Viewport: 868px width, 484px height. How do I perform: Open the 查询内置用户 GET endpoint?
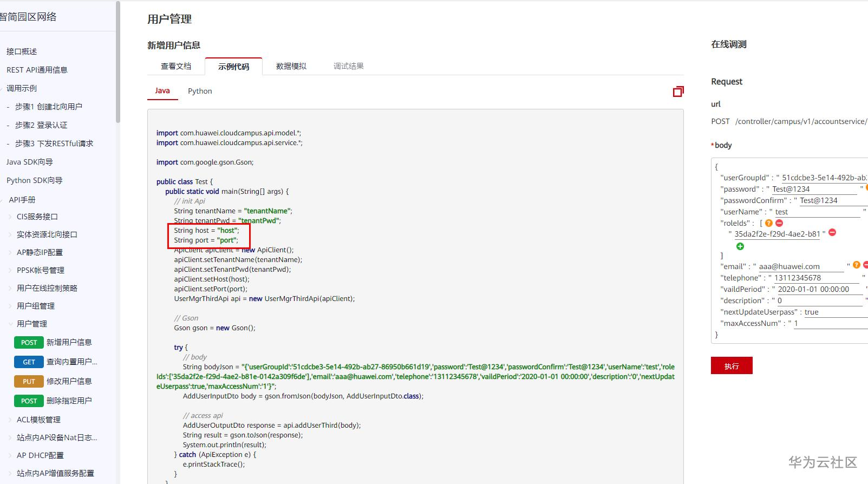[56, 362]
